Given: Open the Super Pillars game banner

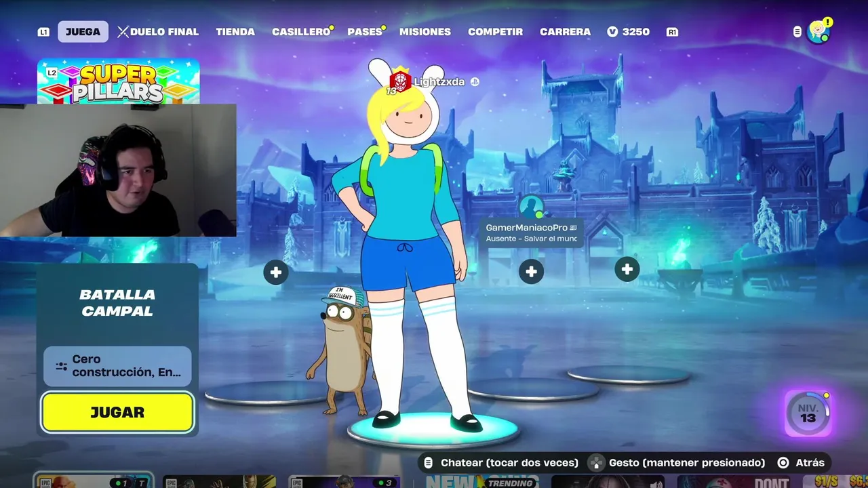Looking at the screenshot, I should pos(118,81).
